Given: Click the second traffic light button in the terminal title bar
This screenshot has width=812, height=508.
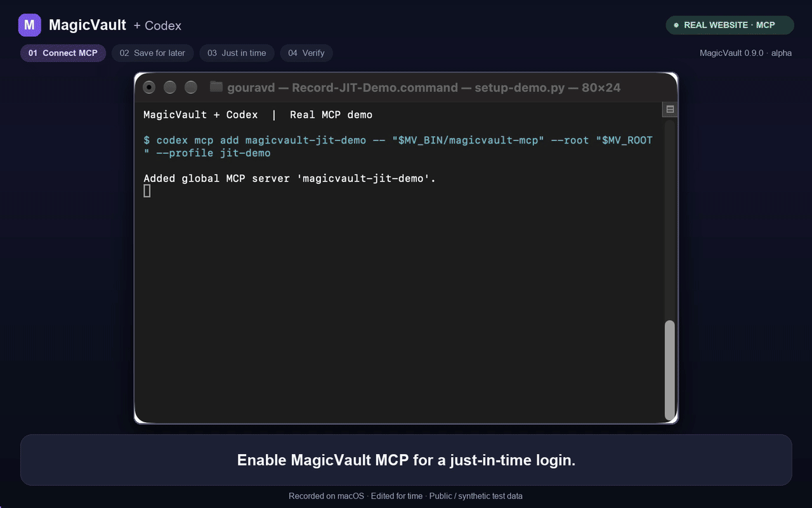Looking at the screenshot, I should (170, 88).
